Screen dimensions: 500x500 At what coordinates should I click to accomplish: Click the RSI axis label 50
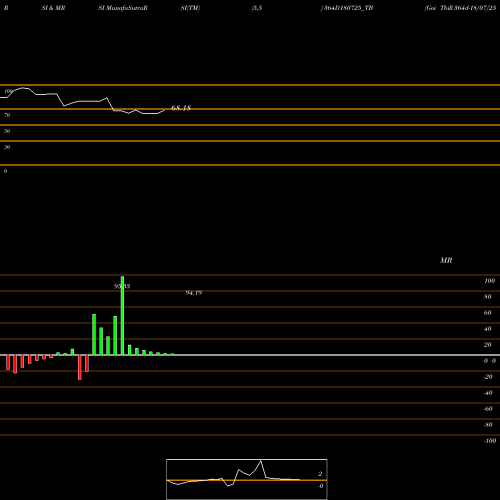click(x=7, y=131)
